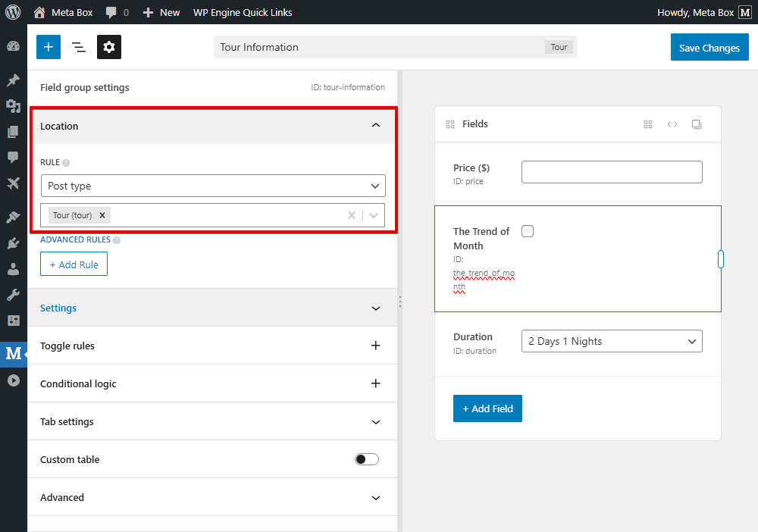Click the Save Changes button
This screenshot has width=758, height=532.
click(x=709, y=48)
